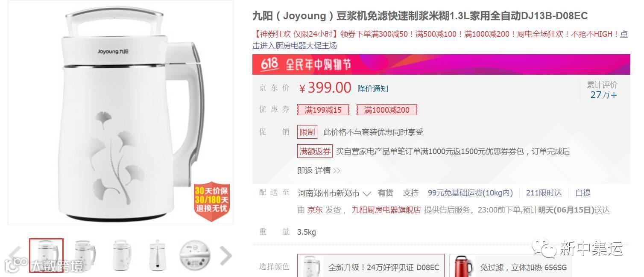Click the 99元免基础运费 shipping info link
Image resolution: width=644 pixels, height=277 pixels.
point(470,193)
